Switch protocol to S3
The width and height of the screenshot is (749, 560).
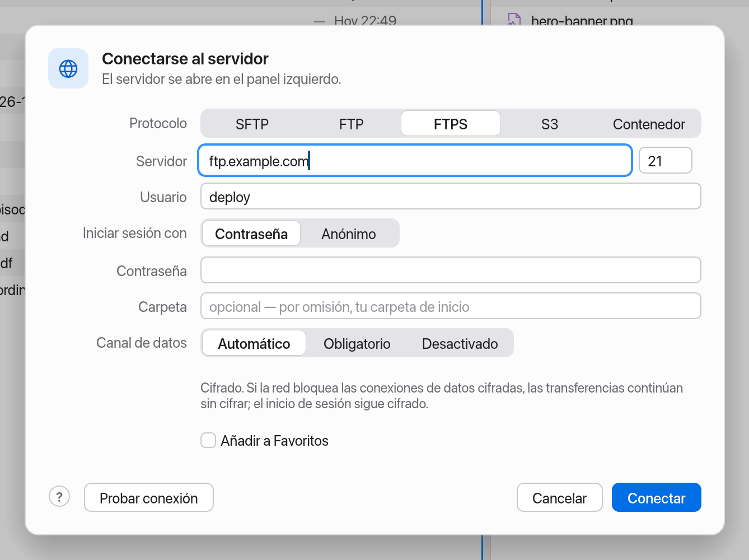coord(550,124)
